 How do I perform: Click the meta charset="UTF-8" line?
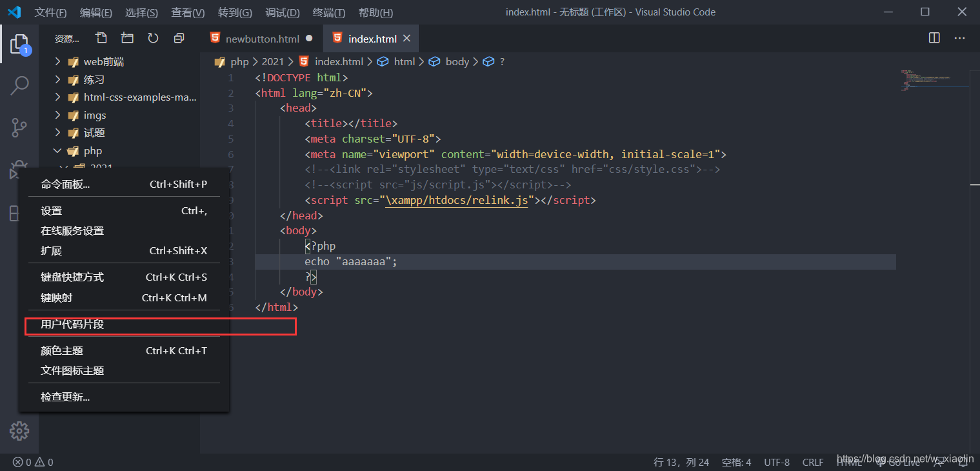[373, 139]
